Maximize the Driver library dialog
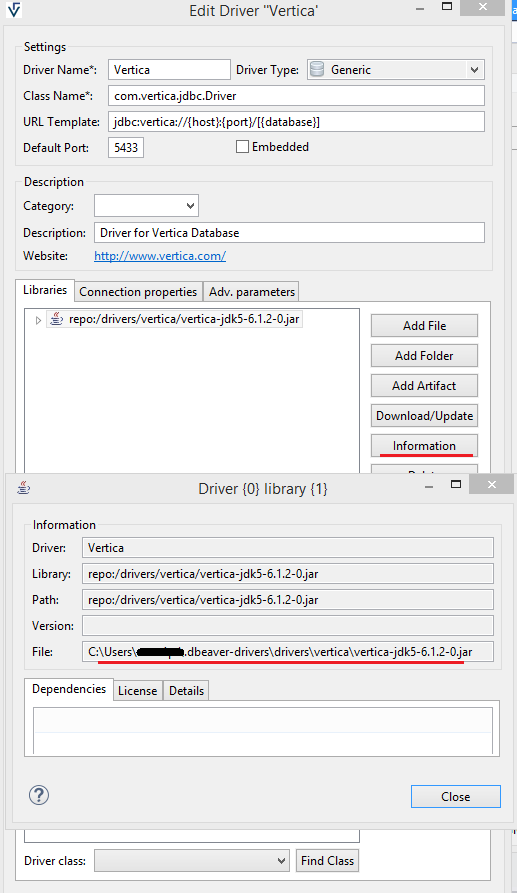Screen dimensions: 517x893 click(456, 485)
